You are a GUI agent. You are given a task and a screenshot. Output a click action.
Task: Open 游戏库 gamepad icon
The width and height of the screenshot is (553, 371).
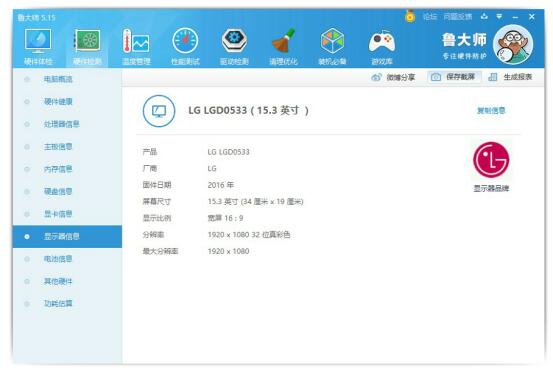382,42
